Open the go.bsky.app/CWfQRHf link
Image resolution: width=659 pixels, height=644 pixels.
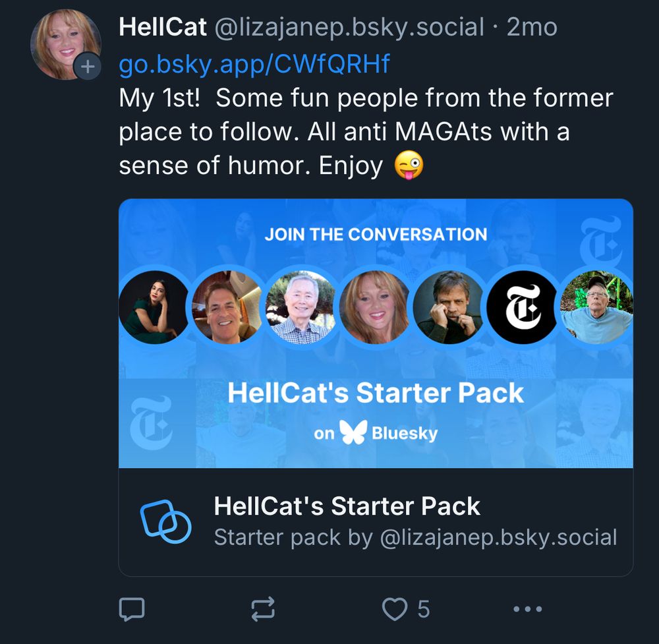point(254,64)
